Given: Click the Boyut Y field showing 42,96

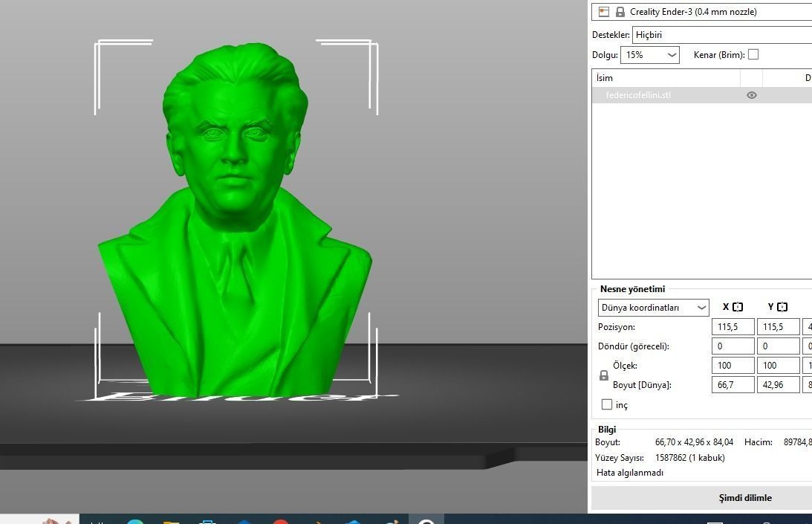Looking at the screenshot, I should (778, 384).
